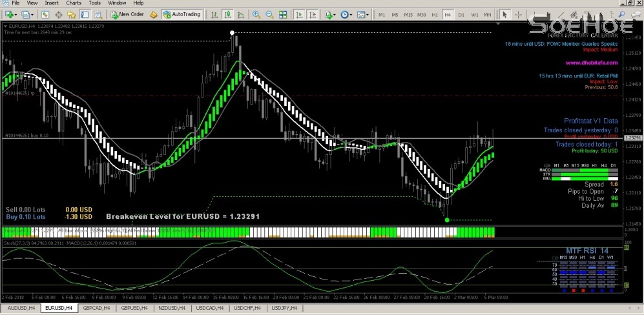Click the New Order button

(127, 14)
